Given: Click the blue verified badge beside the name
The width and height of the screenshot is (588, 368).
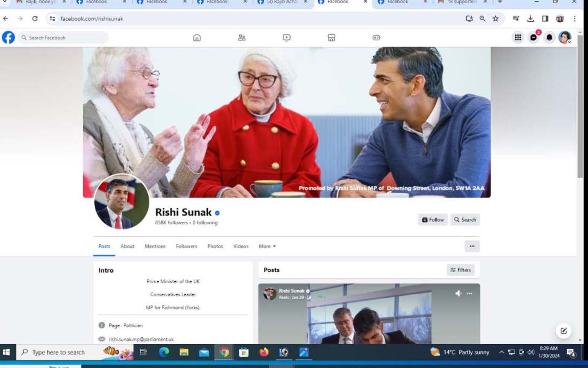Looking at the screenshot, I should 217,213.
